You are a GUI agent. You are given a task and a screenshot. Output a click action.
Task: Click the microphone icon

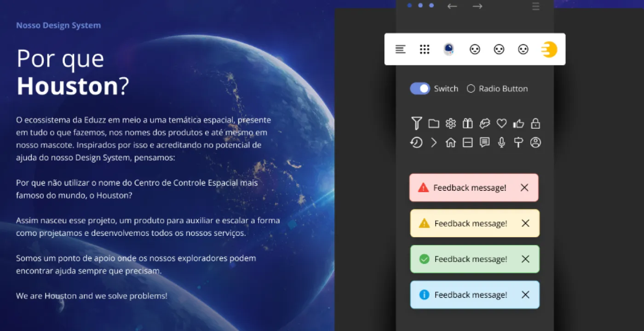[502, 143]
